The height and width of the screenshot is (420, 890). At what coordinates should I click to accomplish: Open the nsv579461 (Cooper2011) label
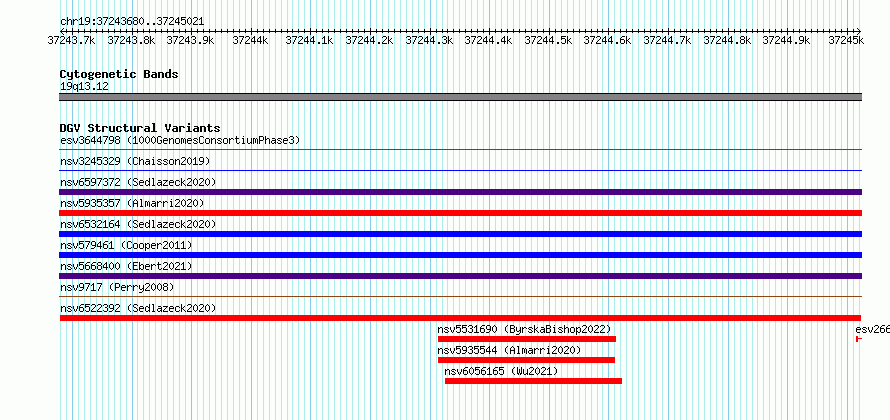tap(126, 245)
